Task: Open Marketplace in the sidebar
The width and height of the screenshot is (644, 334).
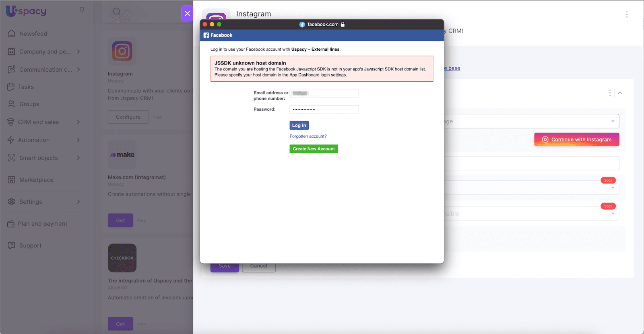Action: (36, 180)
